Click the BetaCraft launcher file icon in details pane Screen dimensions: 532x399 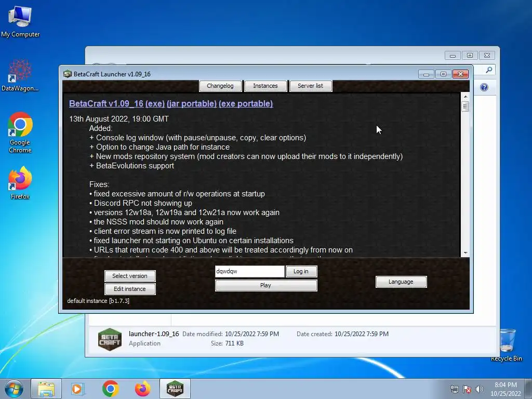110,339
